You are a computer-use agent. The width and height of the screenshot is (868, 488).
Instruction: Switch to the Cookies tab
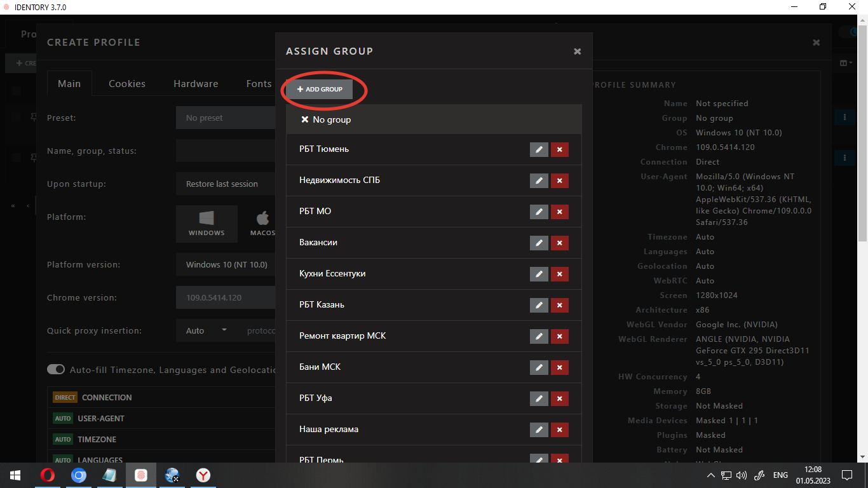coord(127,84)
